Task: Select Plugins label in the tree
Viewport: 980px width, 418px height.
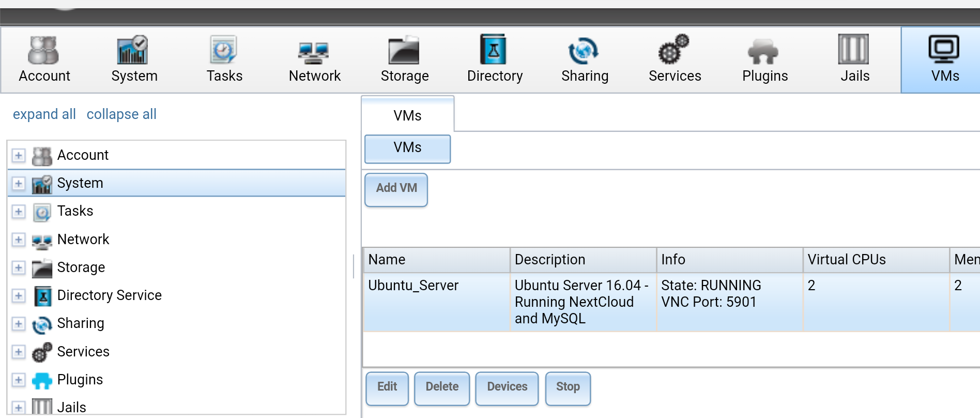Action: pyautogui.click(x=80, y=380)
